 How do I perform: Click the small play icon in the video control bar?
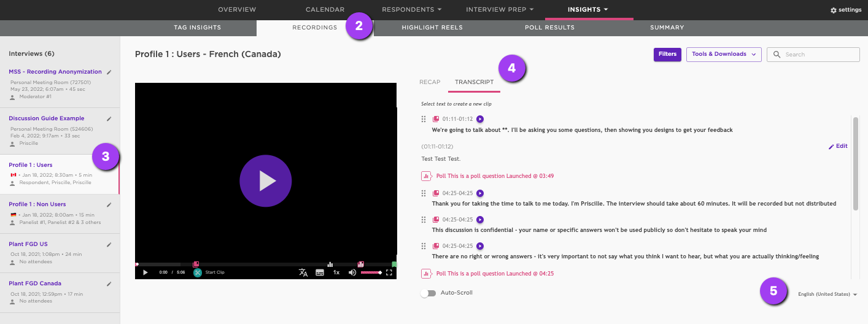click(145, 272)
